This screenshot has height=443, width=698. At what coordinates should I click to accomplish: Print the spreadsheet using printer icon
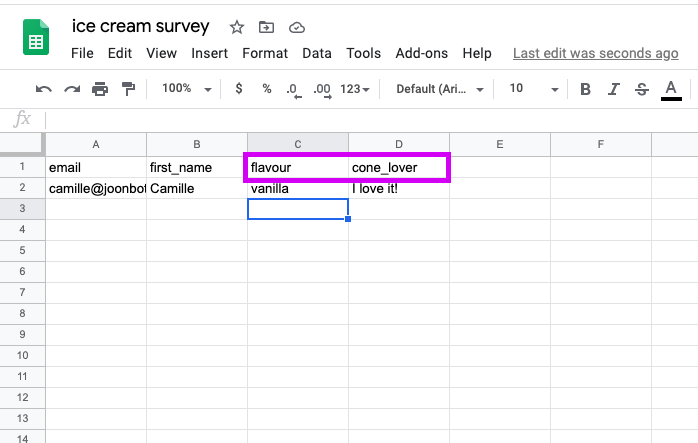click(100, 89)
